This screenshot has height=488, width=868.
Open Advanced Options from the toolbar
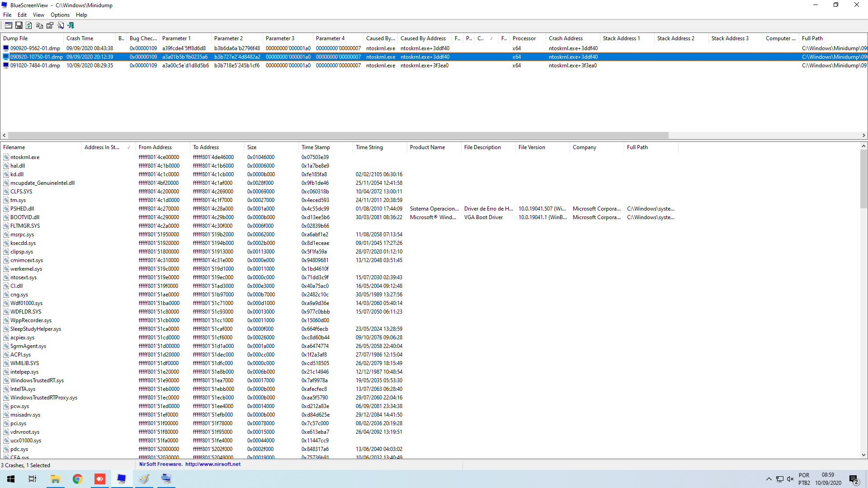click(9, 25)
